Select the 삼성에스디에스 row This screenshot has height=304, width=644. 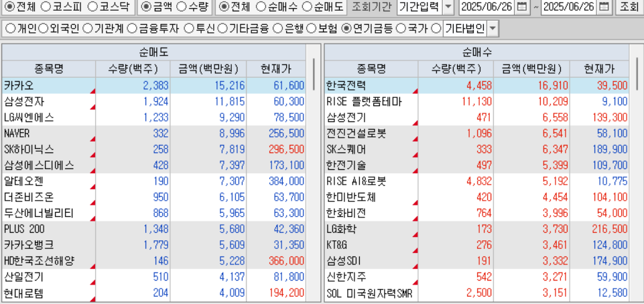pos(154,165)
